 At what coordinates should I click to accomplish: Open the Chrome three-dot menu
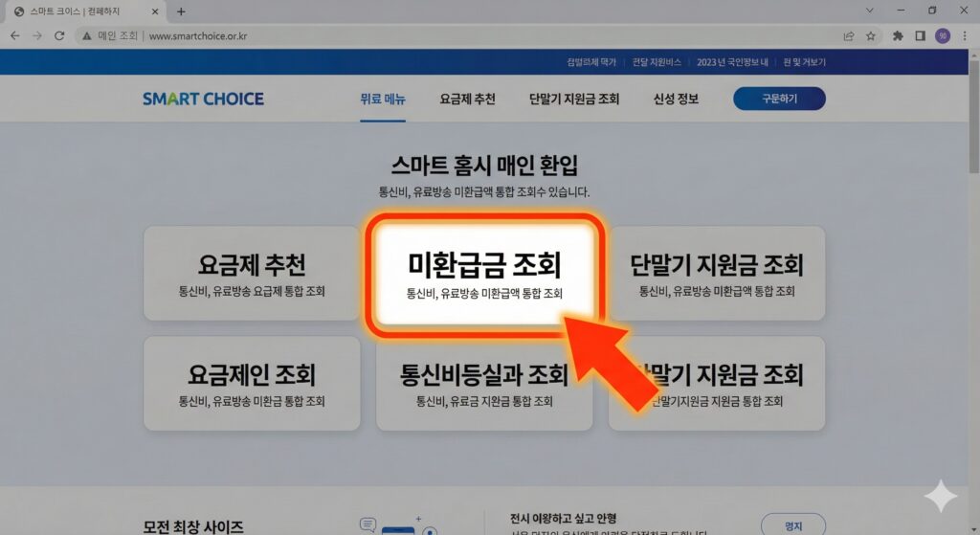[965, 35]
